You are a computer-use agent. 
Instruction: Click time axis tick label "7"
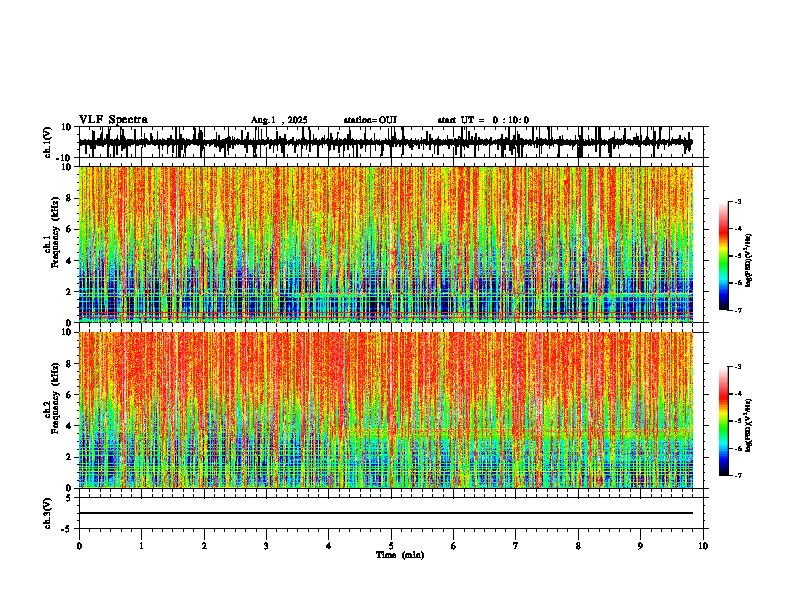tap(516, 546)
